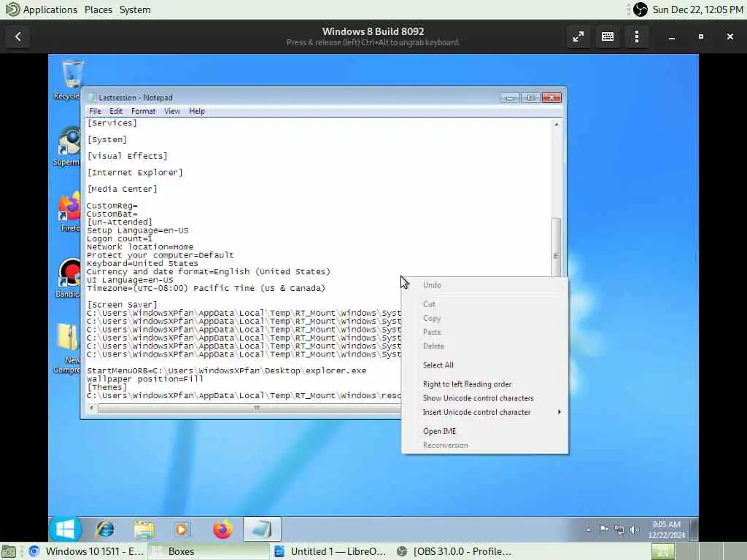Image resolution: width=747 pixels, height=560 pixels.
Task: Click the "Keyboard=United States" line
Action: click(142, 263)
